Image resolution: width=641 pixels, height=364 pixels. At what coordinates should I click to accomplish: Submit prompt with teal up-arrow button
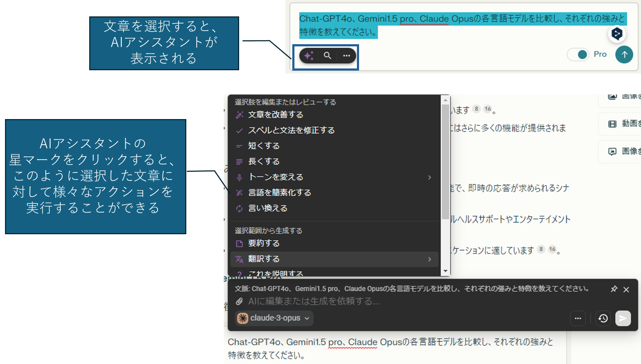coord(624,55)
